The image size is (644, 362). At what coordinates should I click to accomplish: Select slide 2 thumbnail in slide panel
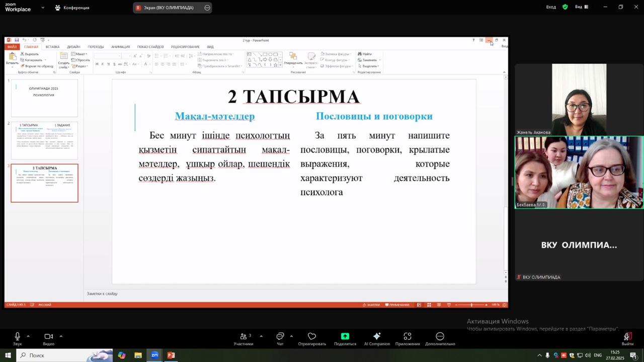tap(45, 140)
